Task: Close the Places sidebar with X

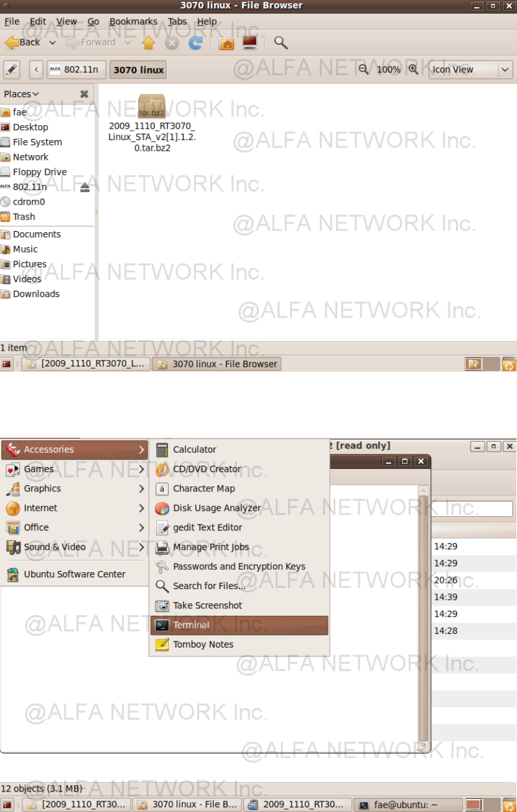Action: click(x=84, y=94)
